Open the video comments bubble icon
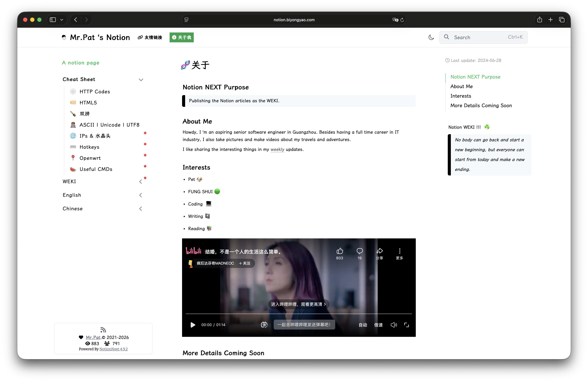 coord(360,251)
